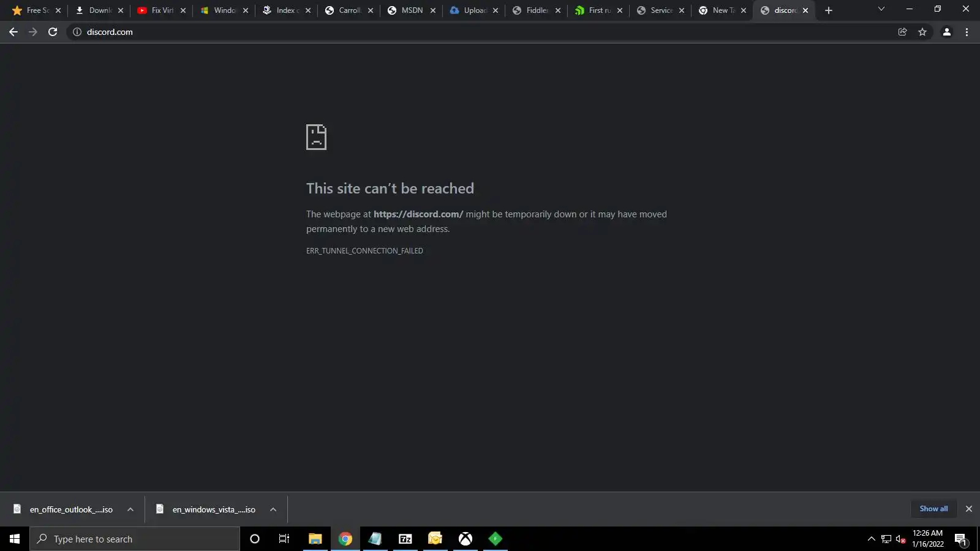
Task: Close the Free Sc tab
Action: (x=58, y=10)
